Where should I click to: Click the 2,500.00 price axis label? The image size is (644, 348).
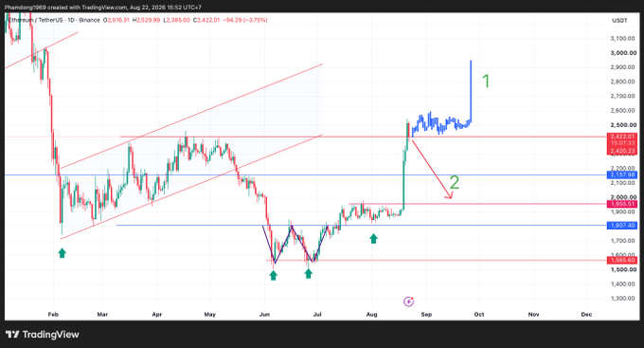click(x=622, y=125)
